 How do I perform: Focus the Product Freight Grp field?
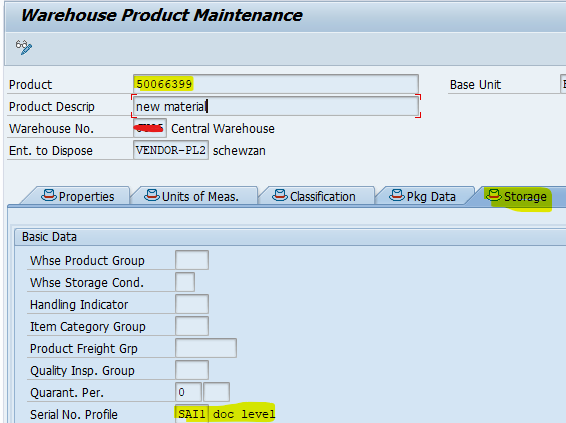coord(206,348)
